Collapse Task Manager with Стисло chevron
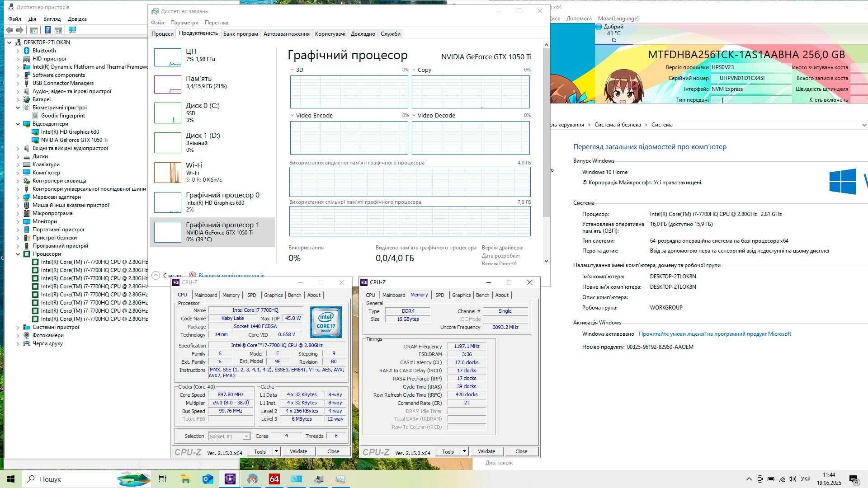868x488 pixels. pos(156,275)
